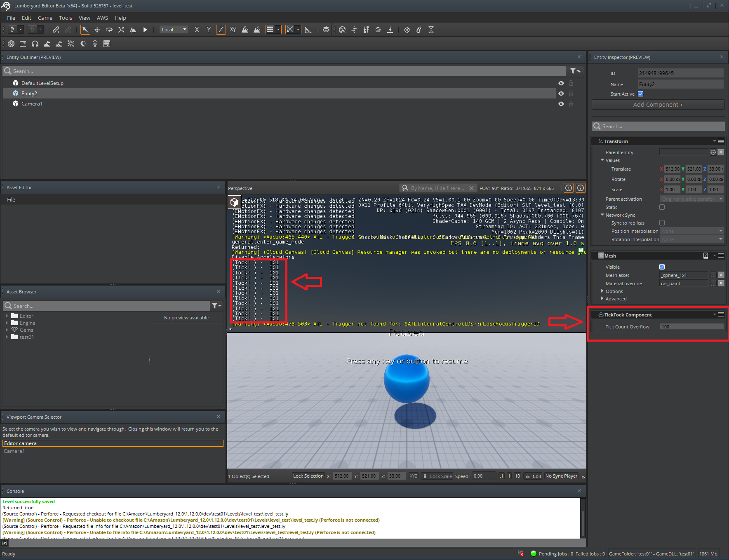The image size is (729, 560).
Task: Constrain movement to XY plane
Action: pos(233,30)
